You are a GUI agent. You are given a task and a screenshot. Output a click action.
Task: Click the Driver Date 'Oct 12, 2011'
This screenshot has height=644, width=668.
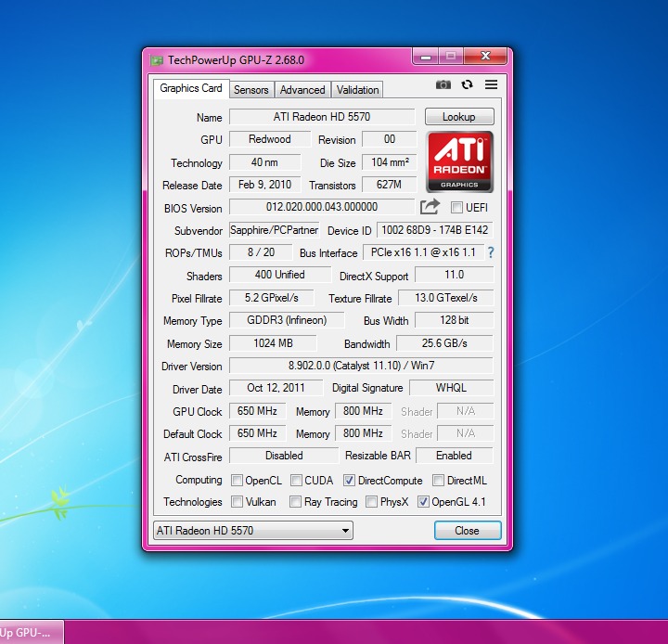[x=276, y=388]
